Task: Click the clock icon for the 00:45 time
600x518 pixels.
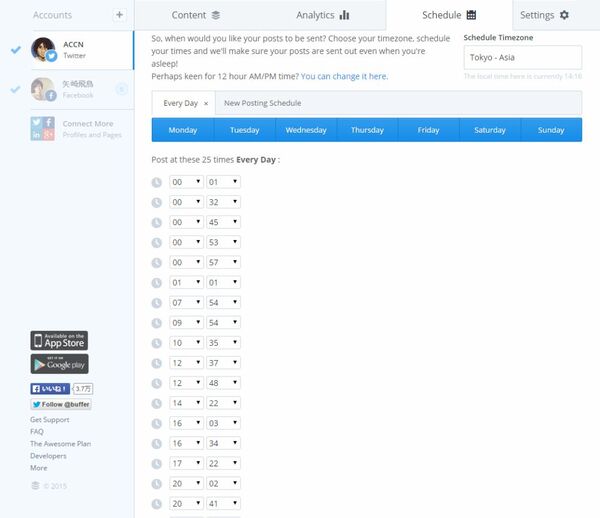Action: pos(157,222)
